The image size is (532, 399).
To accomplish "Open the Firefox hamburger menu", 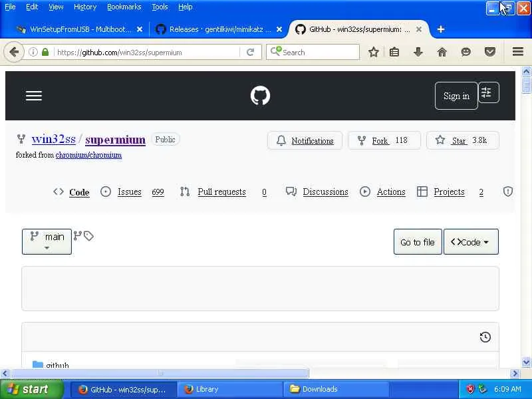I will tap(518, 52).
